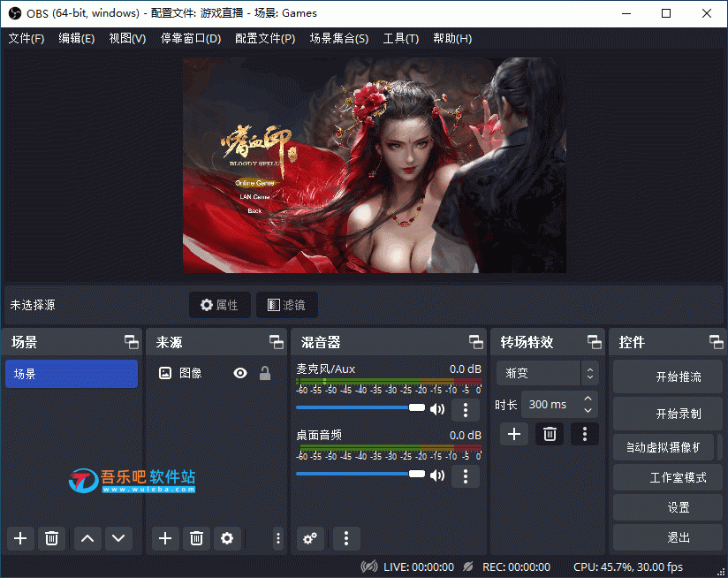728x578 pixels.
Task: Toggle lock on the 图像 source
Action: click(265, 373)
